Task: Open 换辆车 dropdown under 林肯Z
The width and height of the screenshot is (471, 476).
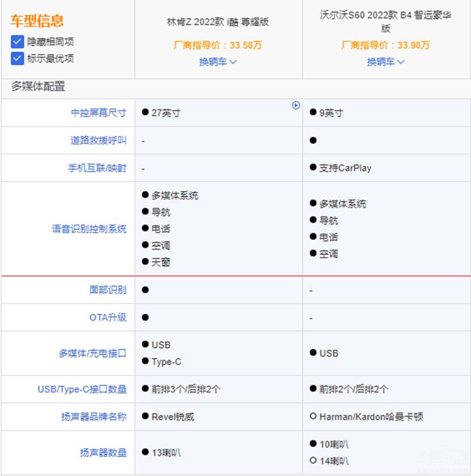Action: (x=218, y=62)
